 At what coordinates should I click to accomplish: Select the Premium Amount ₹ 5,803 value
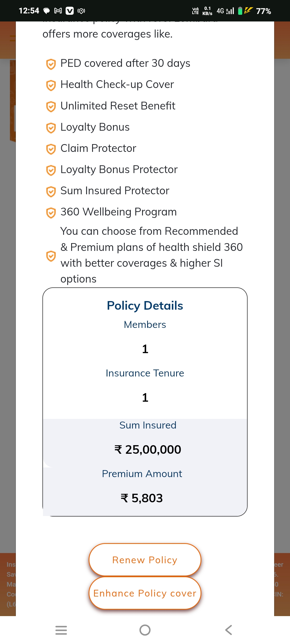(x=142, y=498)
